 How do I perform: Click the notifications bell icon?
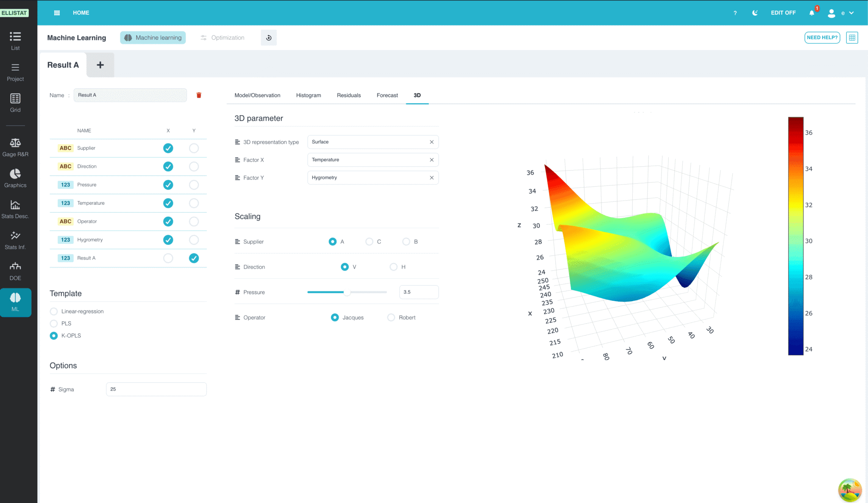[x=812, y=13]
